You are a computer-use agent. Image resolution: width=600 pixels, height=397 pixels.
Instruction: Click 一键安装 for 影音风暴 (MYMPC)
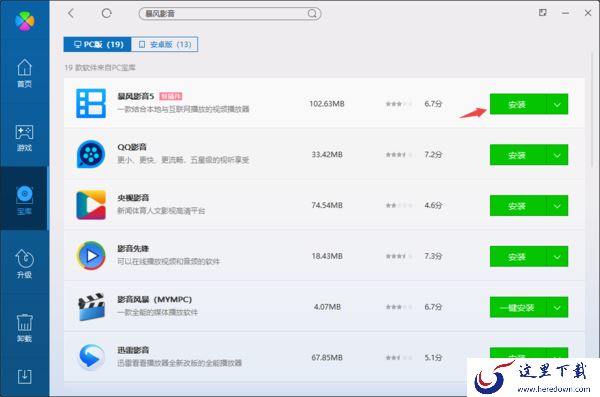pos(518,307)
